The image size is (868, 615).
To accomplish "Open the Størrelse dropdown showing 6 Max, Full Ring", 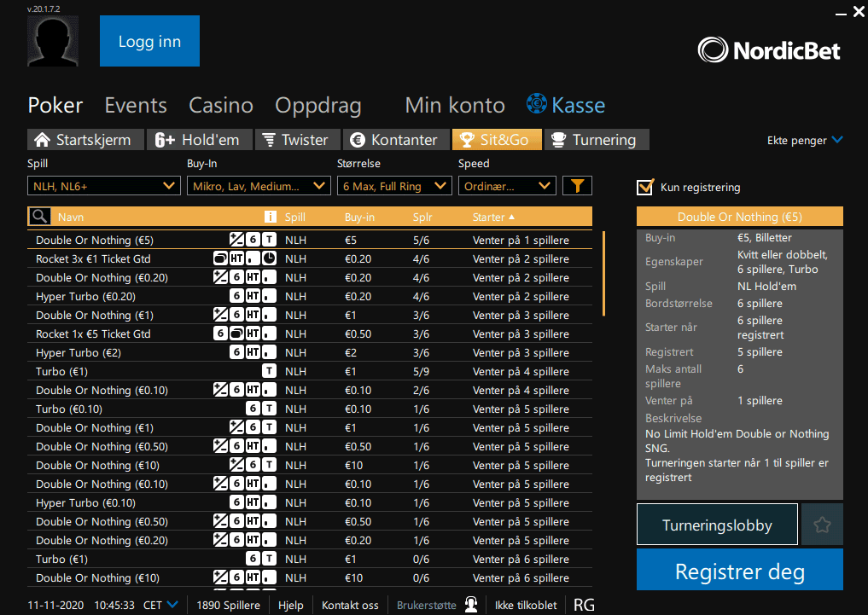I will coord(394,186).
